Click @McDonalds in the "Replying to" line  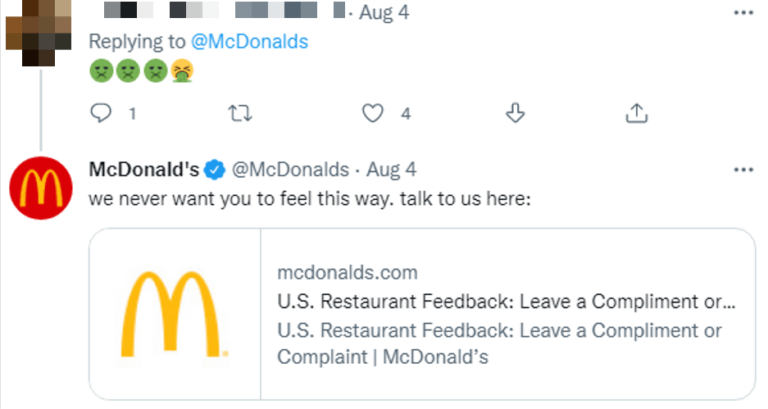[x=249, y=42]
